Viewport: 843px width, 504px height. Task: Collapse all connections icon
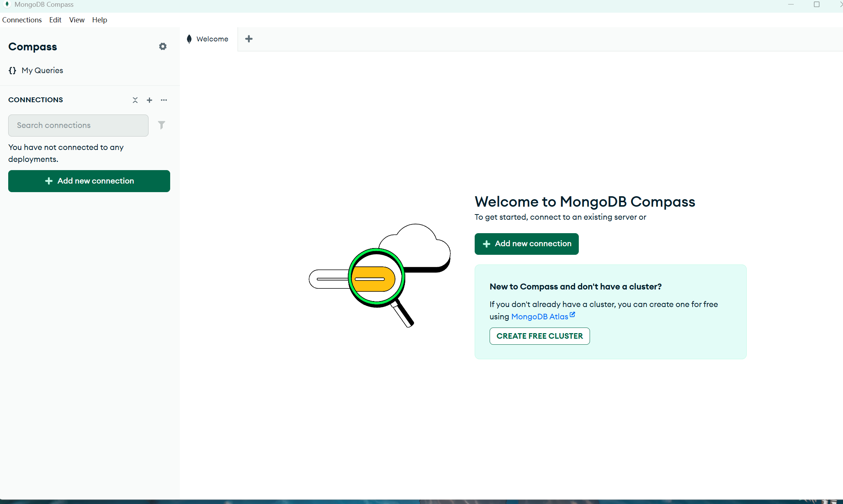point(135,100)
